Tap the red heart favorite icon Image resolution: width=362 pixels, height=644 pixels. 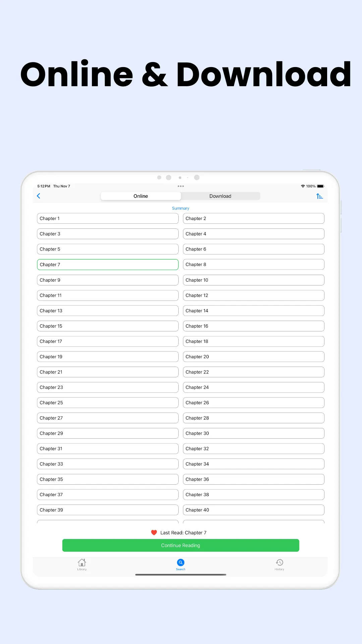click(154, 532)
